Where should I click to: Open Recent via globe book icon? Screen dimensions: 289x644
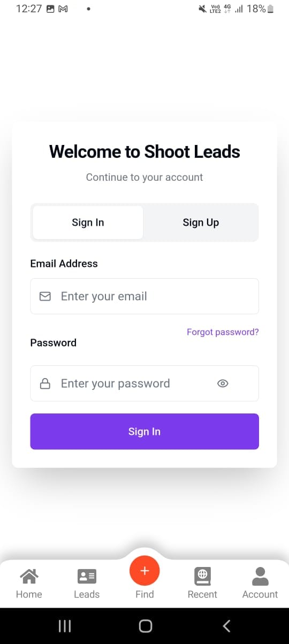pyautogui.click(x=202, y=576)
